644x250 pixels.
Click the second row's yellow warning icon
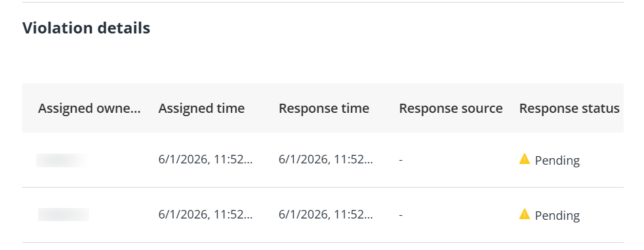click(x=525, y=214)
